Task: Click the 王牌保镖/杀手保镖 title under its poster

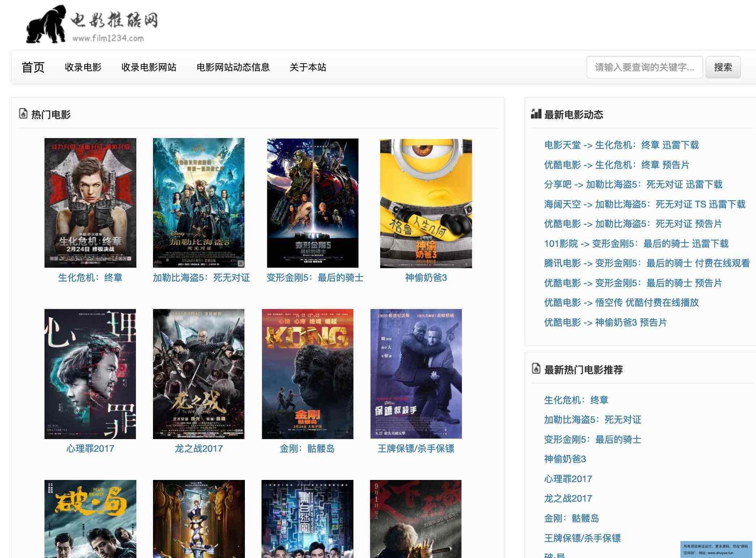Action: tap(416, 448)
